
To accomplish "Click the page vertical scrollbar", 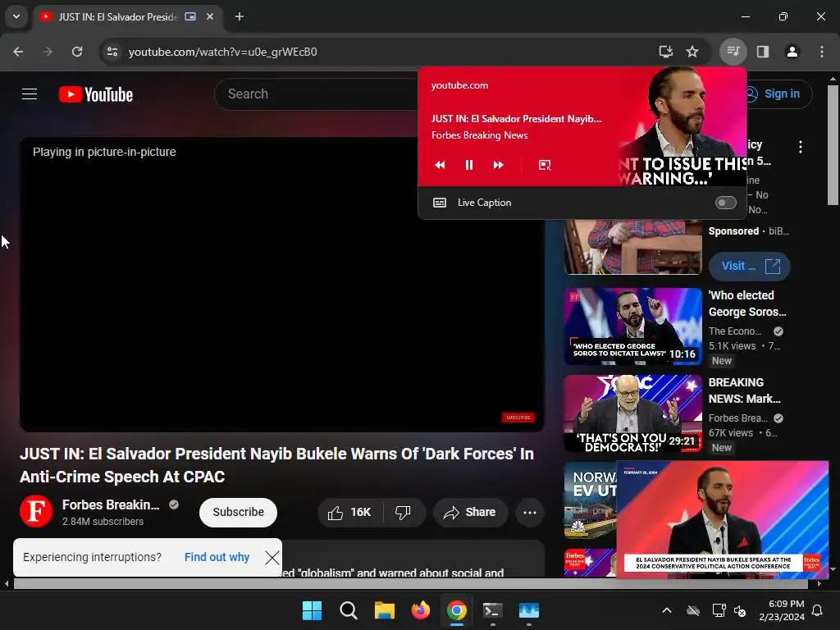I will (x=833, y=144).
